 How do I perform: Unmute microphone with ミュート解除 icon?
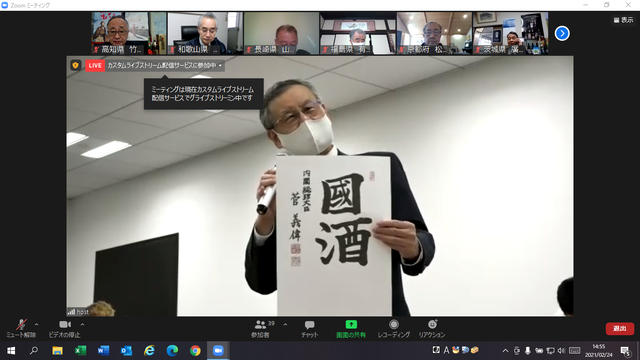(x=21, y=325)
